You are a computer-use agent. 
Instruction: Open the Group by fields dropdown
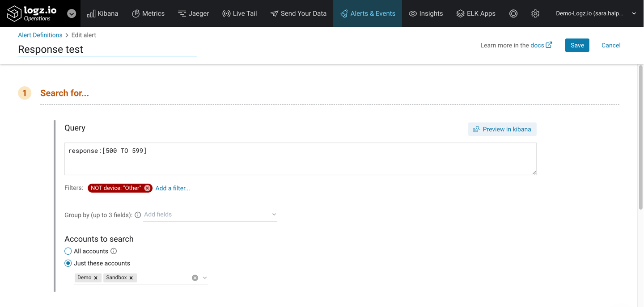tap(210, 214)
